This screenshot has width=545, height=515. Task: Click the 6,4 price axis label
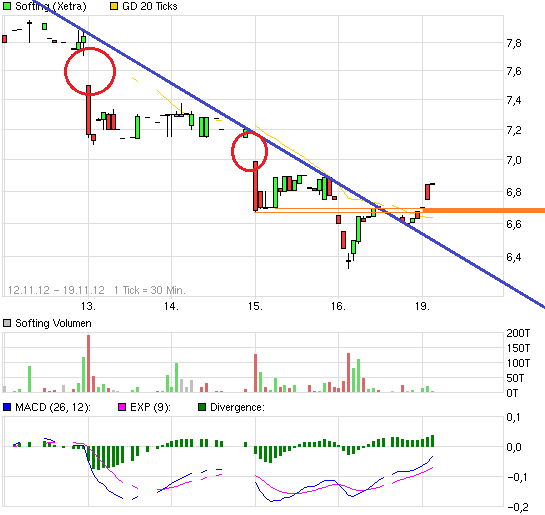coord(514,257)
